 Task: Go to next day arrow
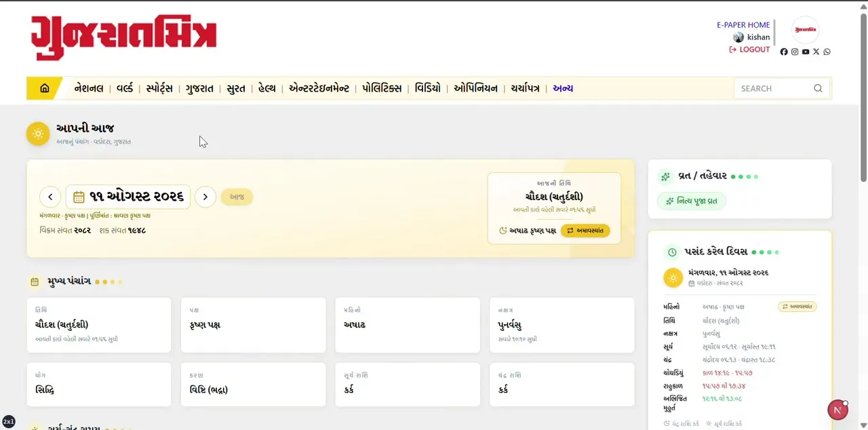(x=205, y=197)
